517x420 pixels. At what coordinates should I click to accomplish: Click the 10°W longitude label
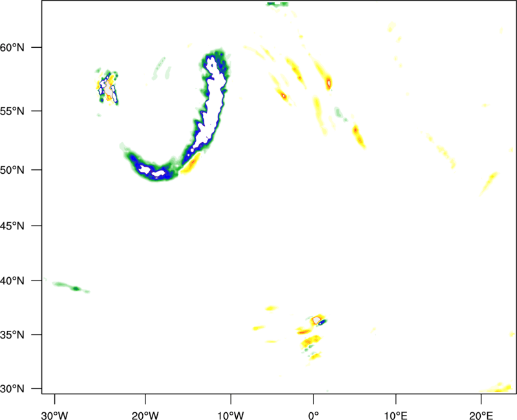[x=231, y=415]
